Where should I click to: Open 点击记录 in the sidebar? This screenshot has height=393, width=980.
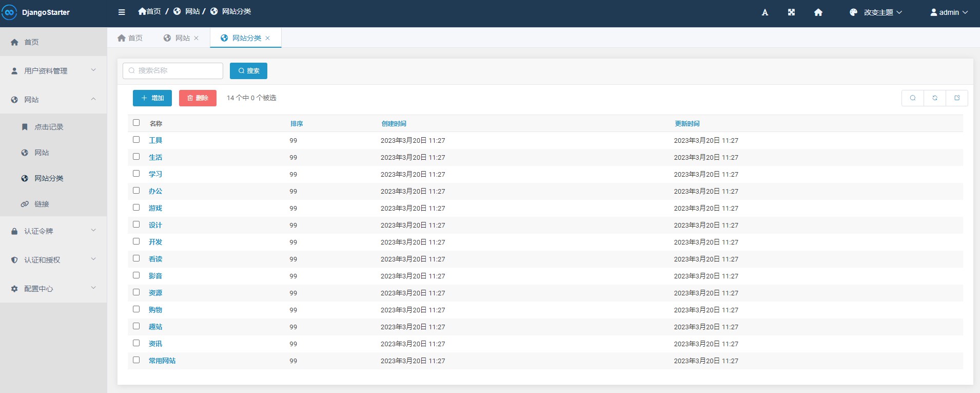tap(53, 127)
